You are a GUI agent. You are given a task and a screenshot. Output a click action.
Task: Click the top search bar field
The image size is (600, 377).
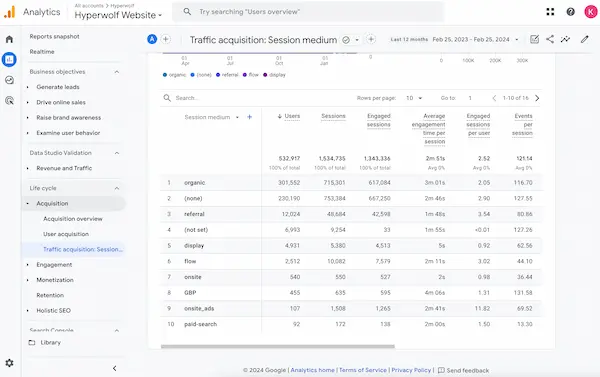[308, 12]
